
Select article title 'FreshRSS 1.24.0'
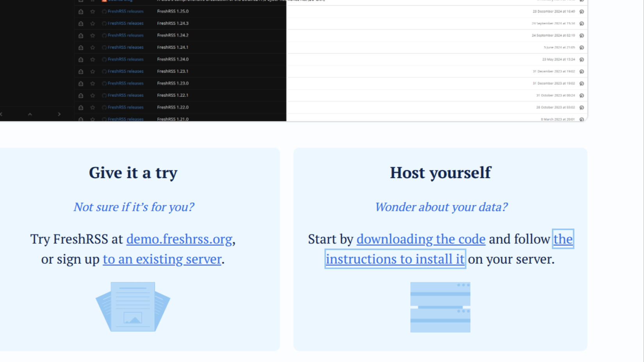coord(173,59)
